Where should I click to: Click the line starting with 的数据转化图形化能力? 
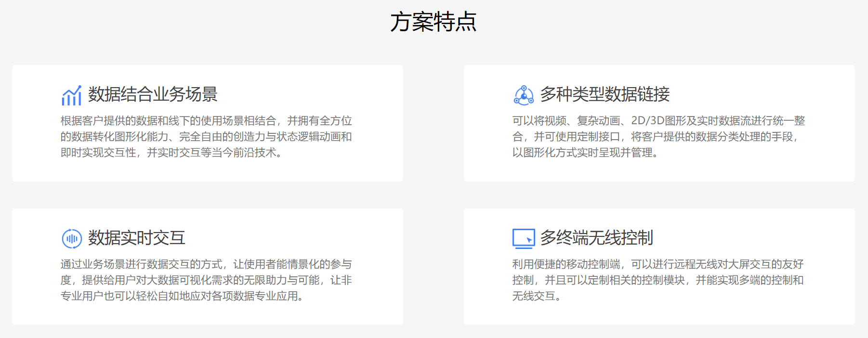206,137
